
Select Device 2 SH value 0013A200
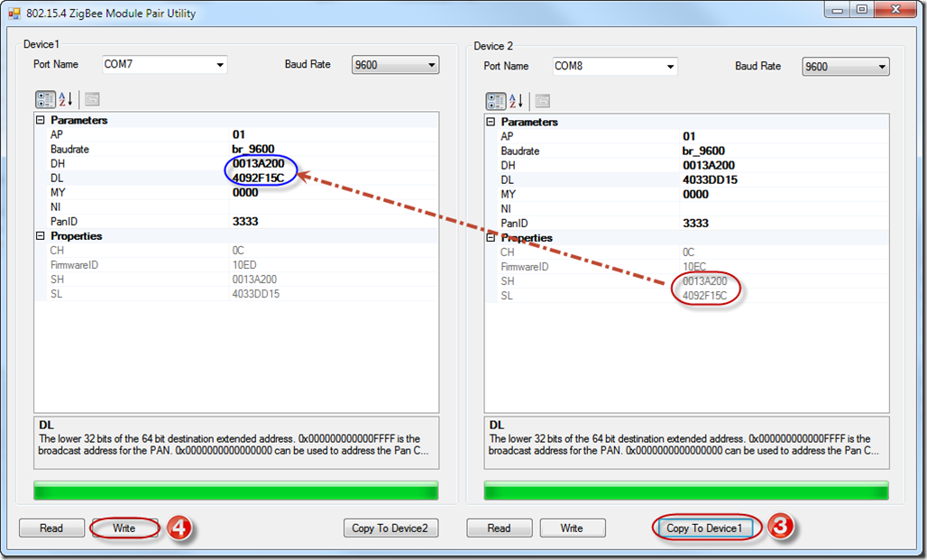coord(704,281)
